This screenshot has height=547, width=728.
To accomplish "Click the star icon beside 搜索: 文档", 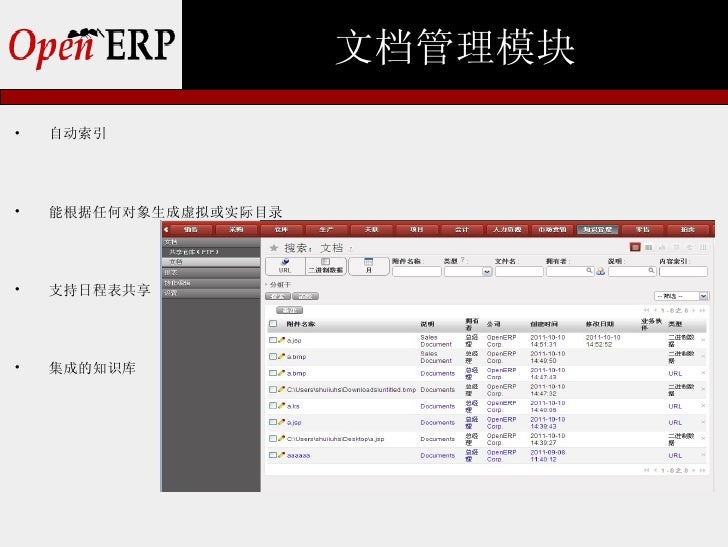I will pyautogui.click(x=274, y=248).
